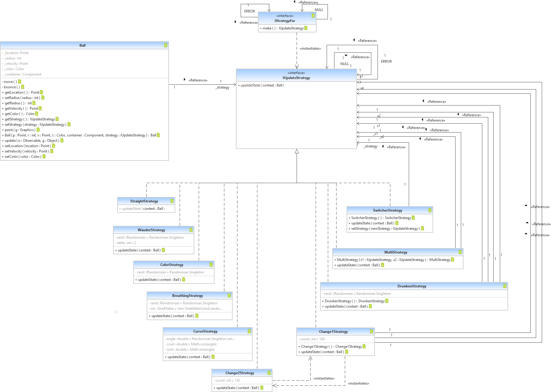Click the note icon in DrunkenStrategy header

tap(505, 286)
